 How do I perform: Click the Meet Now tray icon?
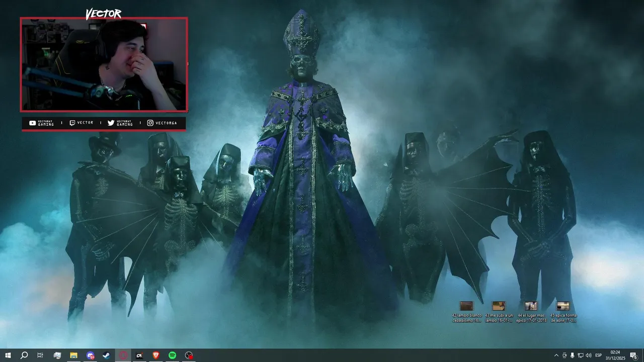click(x=565, y=355)
